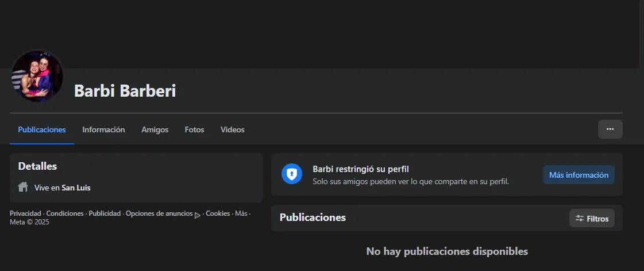Open the Información tab
This screenshot has height=271, width=644.
(x=103, y=129)
